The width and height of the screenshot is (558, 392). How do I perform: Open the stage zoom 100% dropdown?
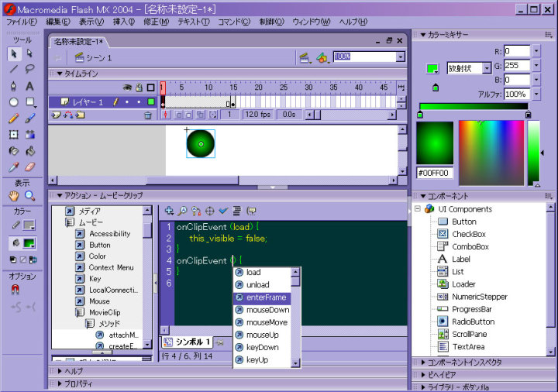(x=401, y=57)
